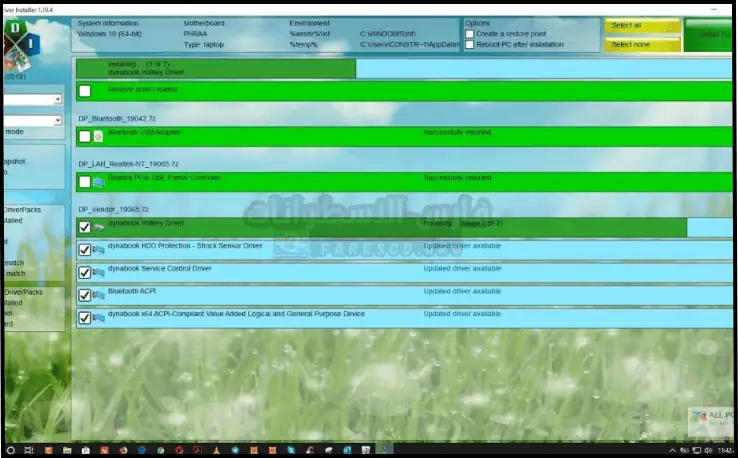Image resolution: width=738 pixels, height=458 pixels.
Task: Click the Bluetooth ACPI device icon
Action: click(x=98, y=296)
